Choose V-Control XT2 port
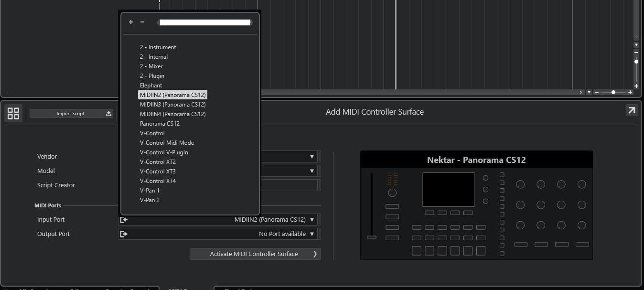The height and width of the screenshot is (290, 644). point(158,162)
